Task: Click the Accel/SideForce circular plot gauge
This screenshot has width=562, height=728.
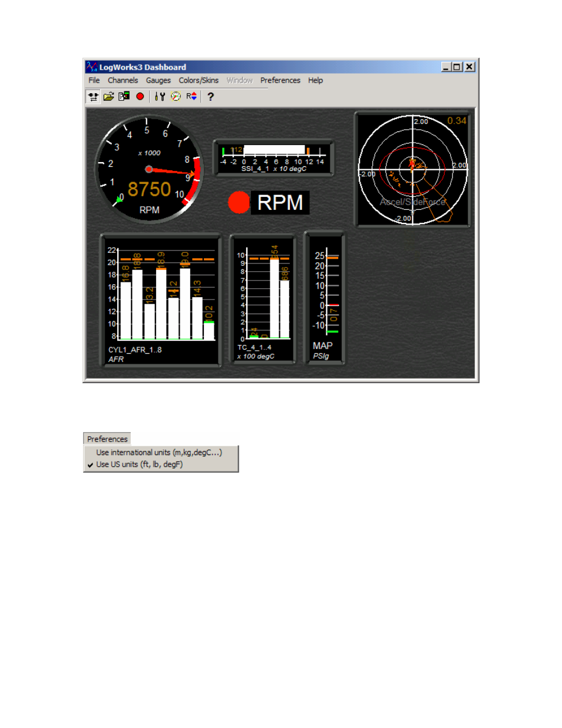Action: pos(412,170)
